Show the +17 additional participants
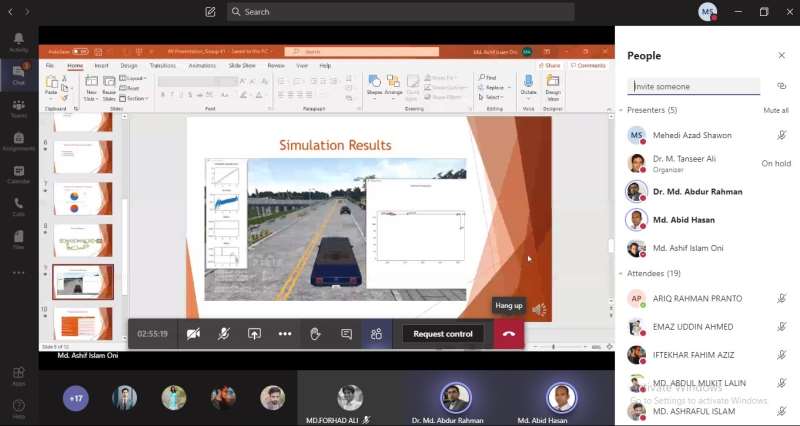 75,397
